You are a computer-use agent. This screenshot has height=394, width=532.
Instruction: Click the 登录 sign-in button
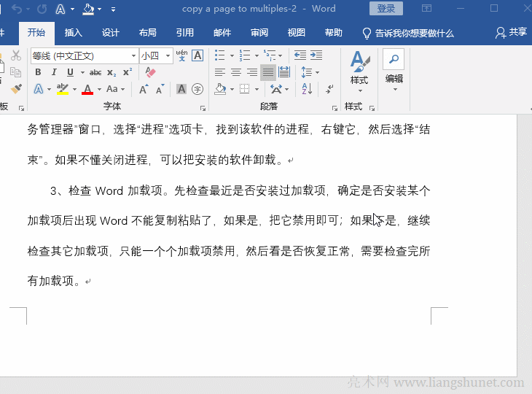386,9
